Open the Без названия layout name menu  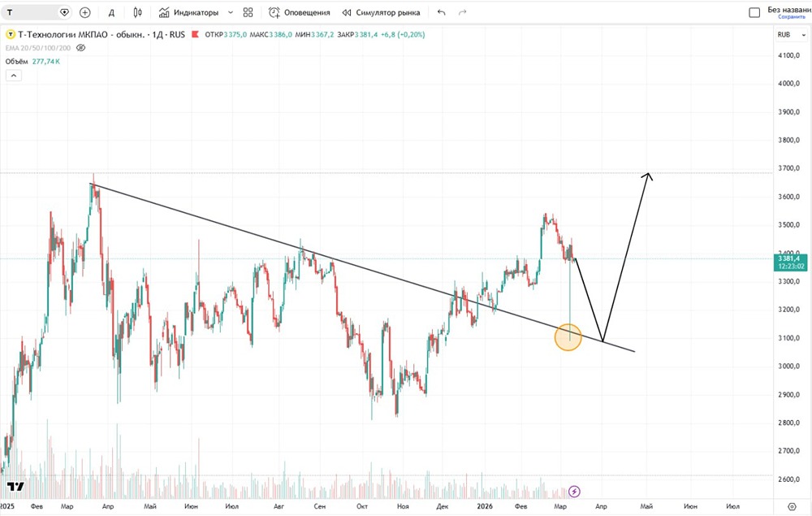pyautogui.click(x=788, y=9)
